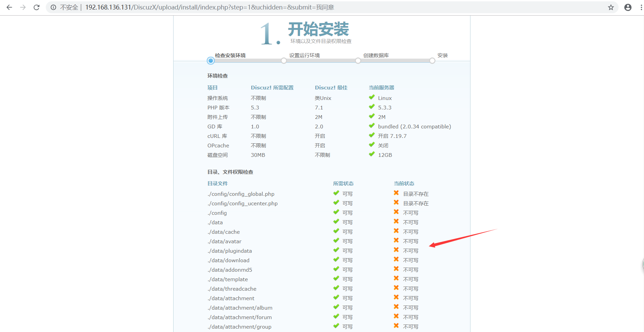The image size is (644, 332).
Task: Open the browser profile account icon
Action: click(x=628, y=7)
